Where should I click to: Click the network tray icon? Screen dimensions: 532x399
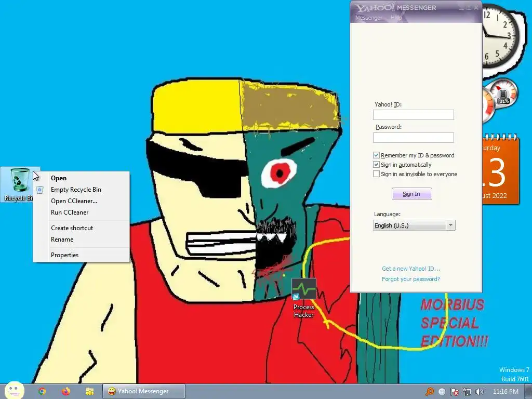(467, 392)
